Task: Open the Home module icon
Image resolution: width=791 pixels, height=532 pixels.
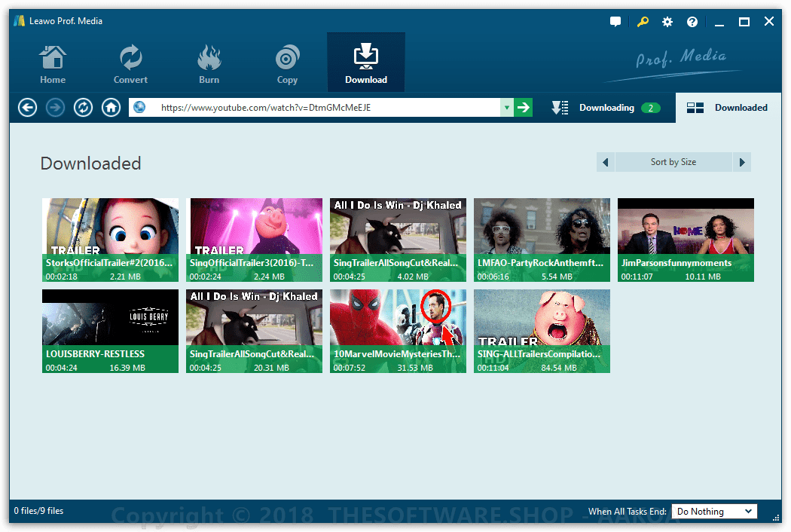Action: tap(52, 64)
